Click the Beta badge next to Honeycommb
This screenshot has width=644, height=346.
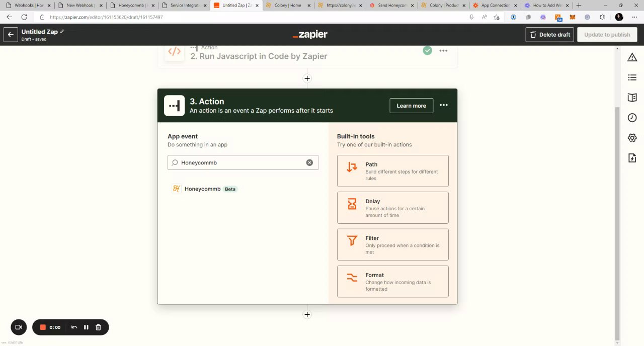(x=230, y=189)
